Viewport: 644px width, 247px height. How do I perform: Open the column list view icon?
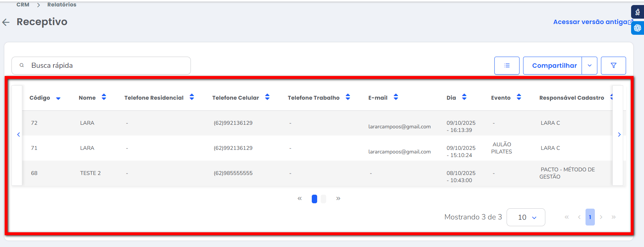[x=507, y=66]
